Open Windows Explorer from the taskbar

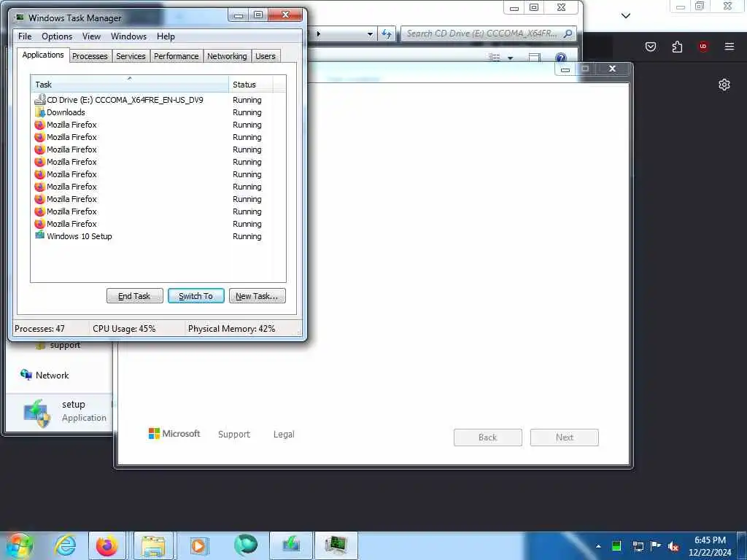(x=153, y=545)
